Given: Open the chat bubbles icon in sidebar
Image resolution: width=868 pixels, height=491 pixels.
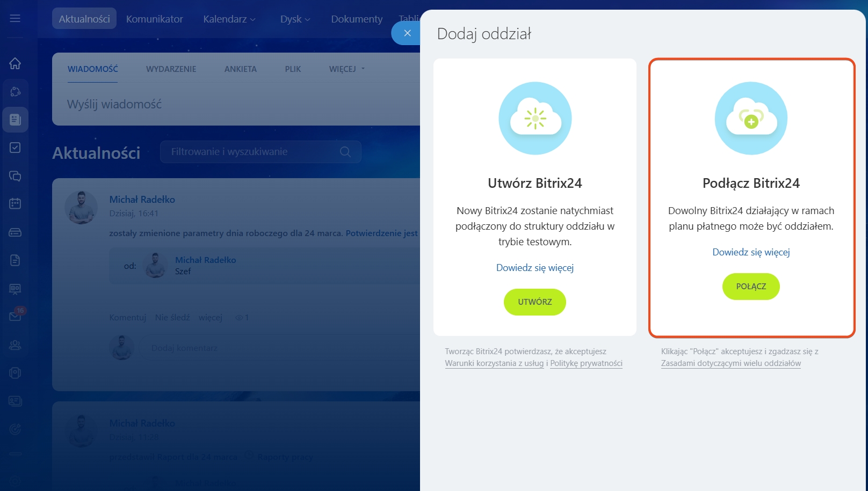Looking at the screenshot, I should click(x=15, y=176).
